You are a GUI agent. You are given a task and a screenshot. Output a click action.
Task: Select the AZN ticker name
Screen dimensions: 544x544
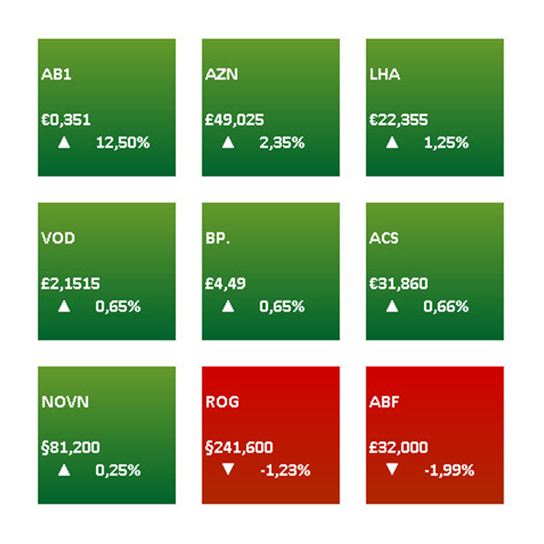pyautogui.click(x=221, y=74)
